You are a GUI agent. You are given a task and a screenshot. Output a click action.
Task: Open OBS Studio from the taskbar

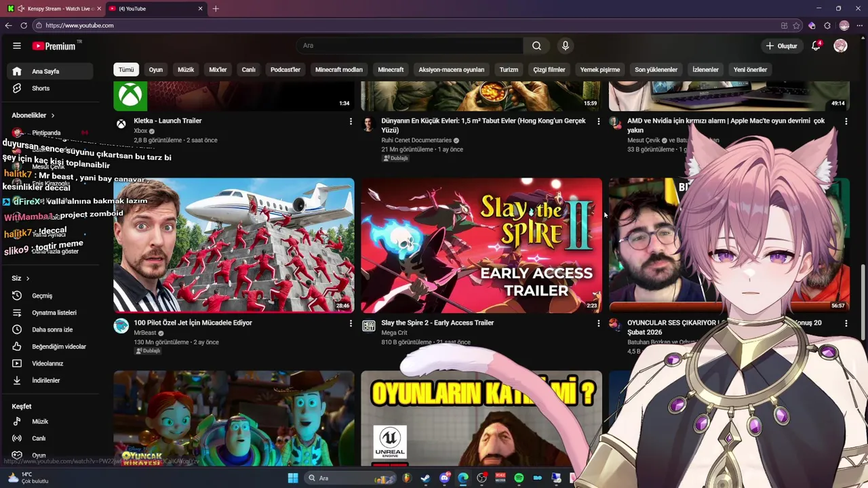[481, 478]
